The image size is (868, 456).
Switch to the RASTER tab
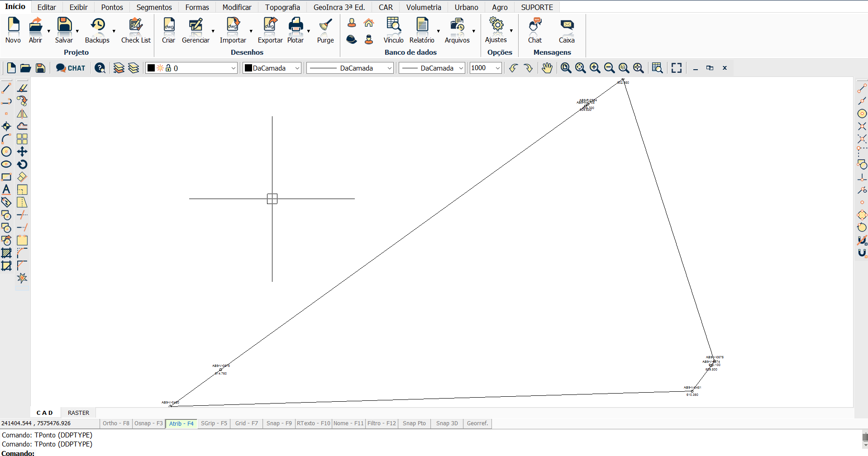tap(78, 413)
